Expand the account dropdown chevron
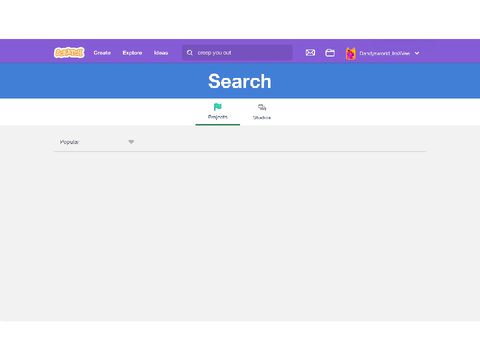 (x=417, y=53)
